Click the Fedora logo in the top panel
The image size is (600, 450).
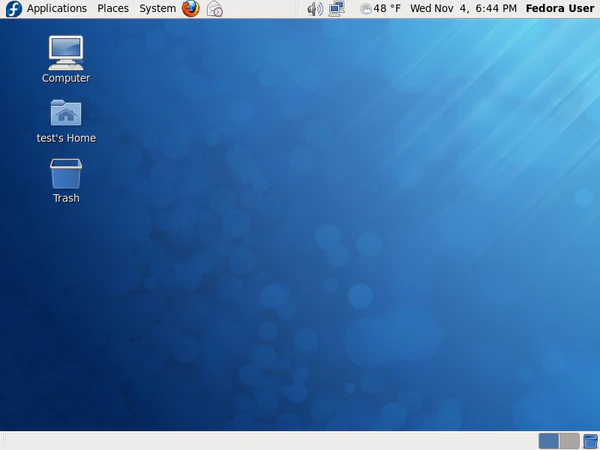click(14, 9)
